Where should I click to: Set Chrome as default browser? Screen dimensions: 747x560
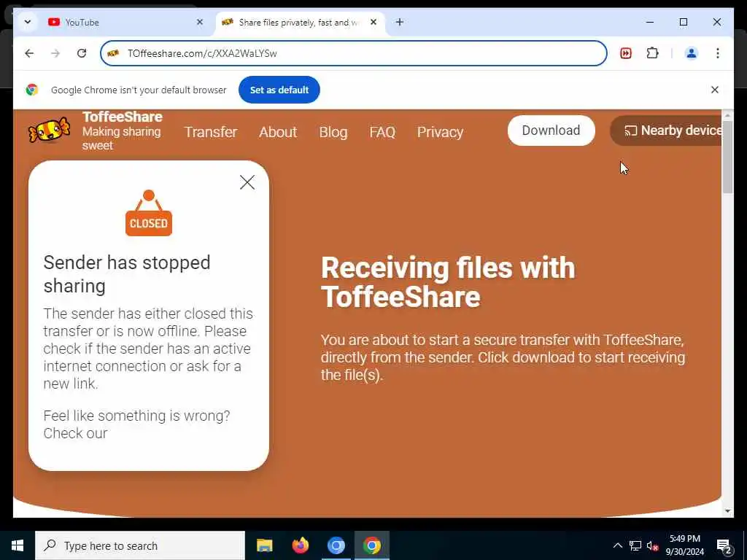click(x=279, y=90)
